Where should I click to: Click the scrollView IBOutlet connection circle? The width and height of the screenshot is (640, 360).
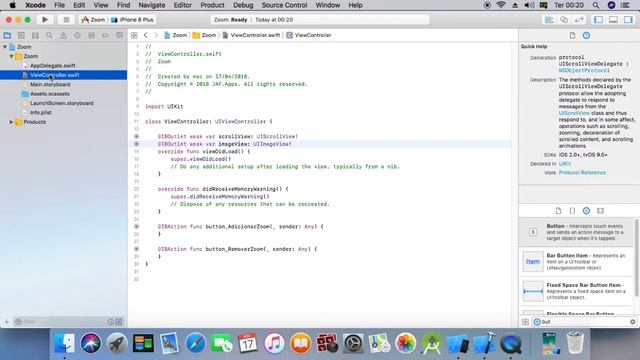[136, 136]
